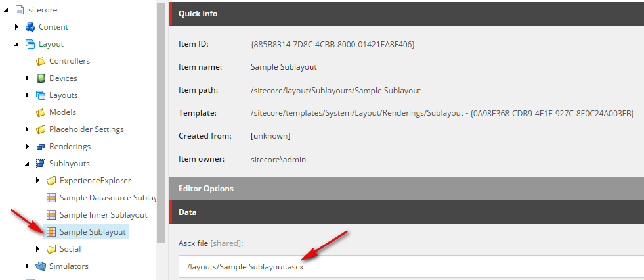Collapse the Data section header

click(406, 212)
